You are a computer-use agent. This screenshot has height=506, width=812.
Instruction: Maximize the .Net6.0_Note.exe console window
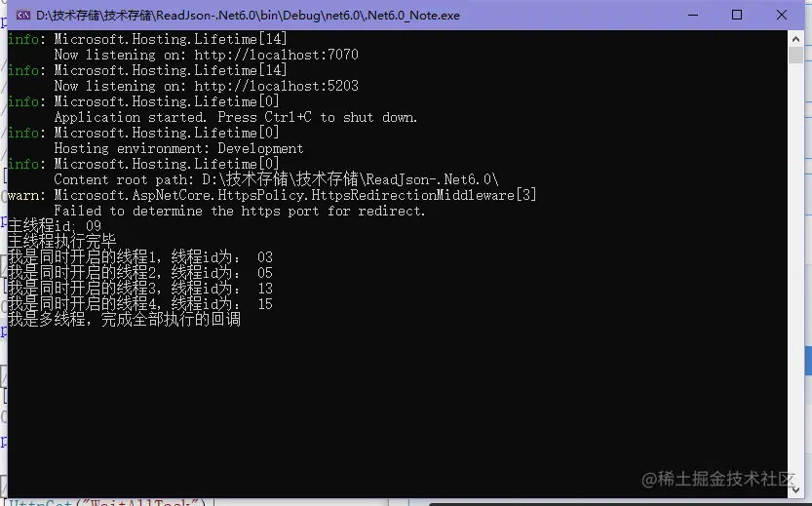pos(737,15)
